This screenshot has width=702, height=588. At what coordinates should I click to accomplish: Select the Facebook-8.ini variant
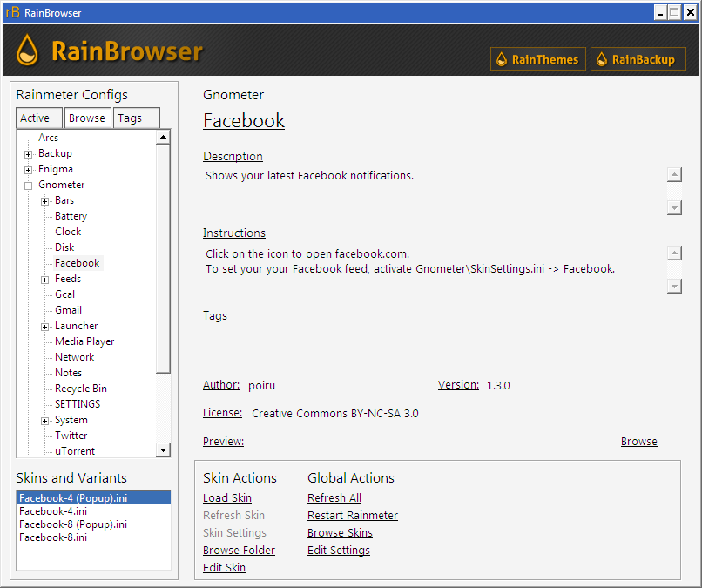click(53, 537)
